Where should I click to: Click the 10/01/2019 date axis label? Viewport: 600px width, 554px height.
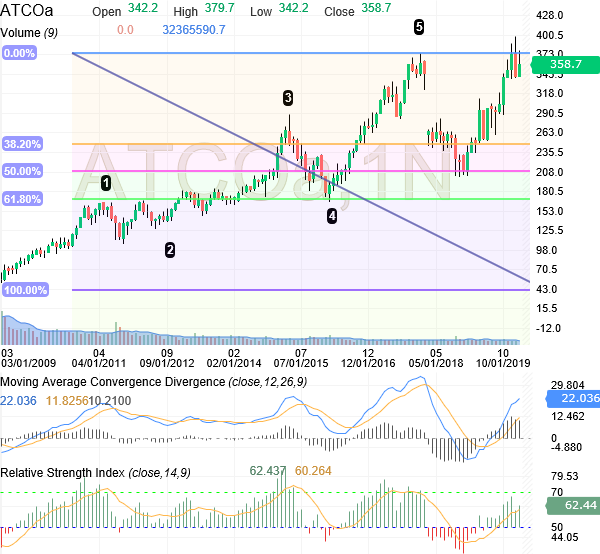pyautogui.click(x=503, y=363)
